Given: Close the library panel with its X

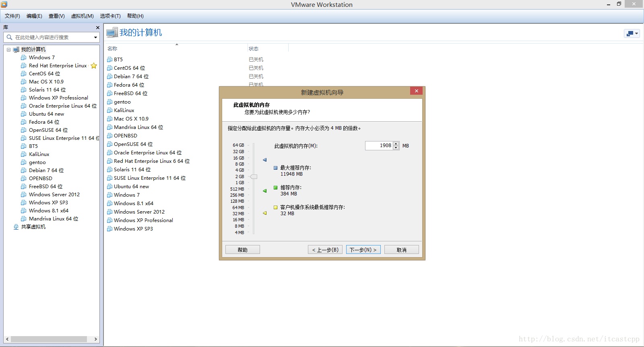Looking at the screenshot, I should [97, 27].
